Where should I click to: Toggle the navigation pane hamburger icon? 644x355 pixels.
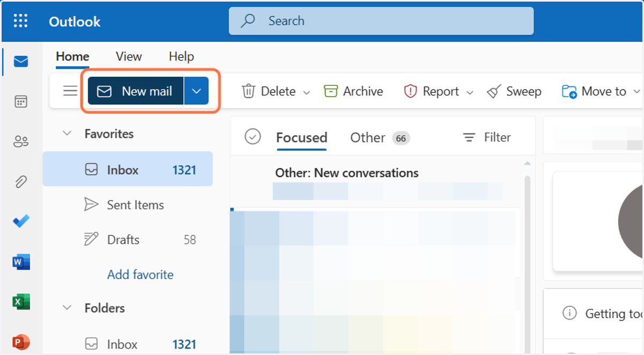point(70,91)
